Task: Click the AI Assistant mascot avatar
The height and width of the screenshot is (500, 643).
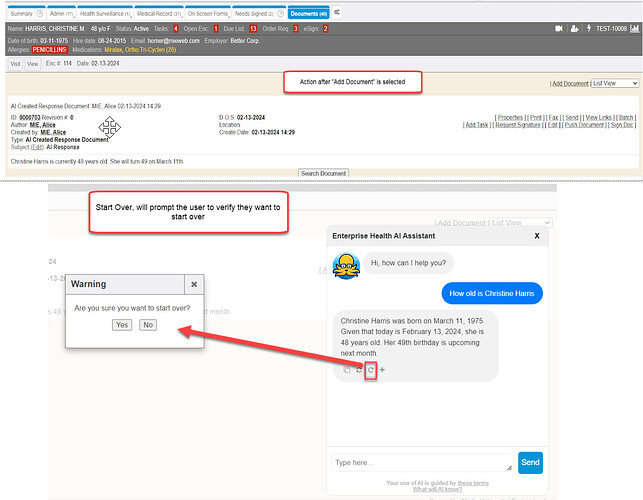Action: (344, 264)
